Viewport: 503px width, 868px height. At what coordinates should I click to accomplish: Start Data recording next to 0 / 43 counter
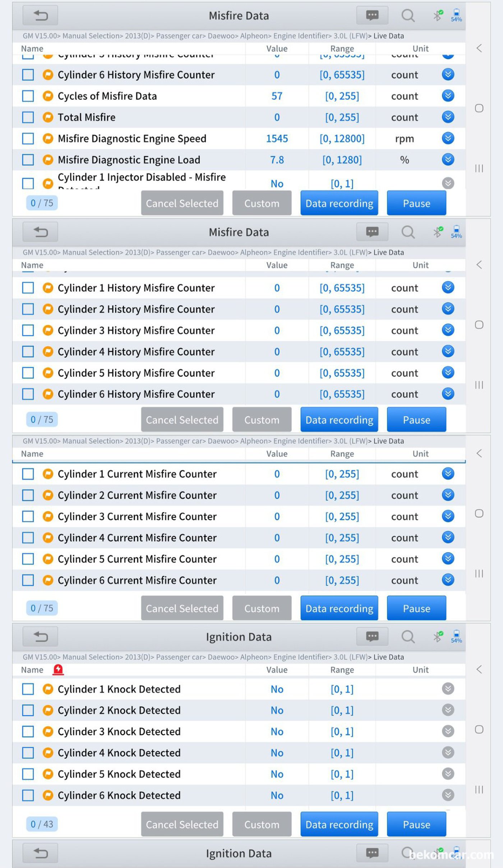click(339, 824)
